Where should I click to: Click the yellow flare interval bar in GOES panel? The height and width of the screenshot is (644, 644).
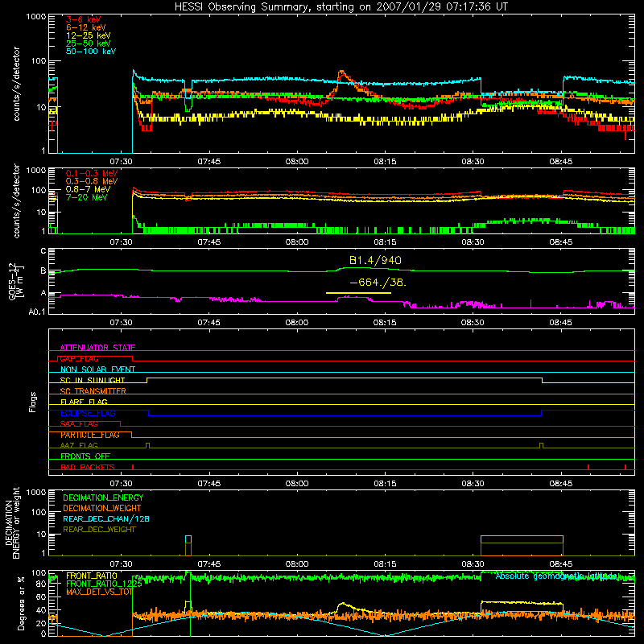(358, 293)
